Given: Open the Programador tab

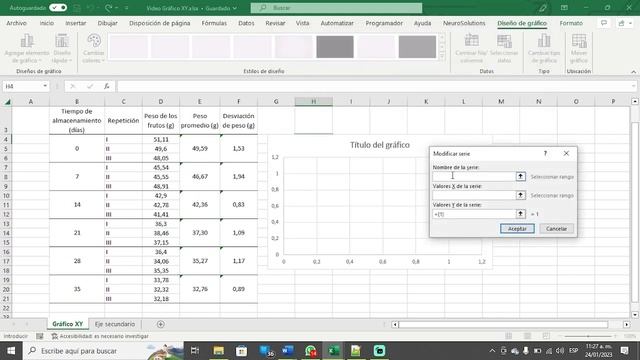Looking at the screenshot, I should tap(384, 23).
